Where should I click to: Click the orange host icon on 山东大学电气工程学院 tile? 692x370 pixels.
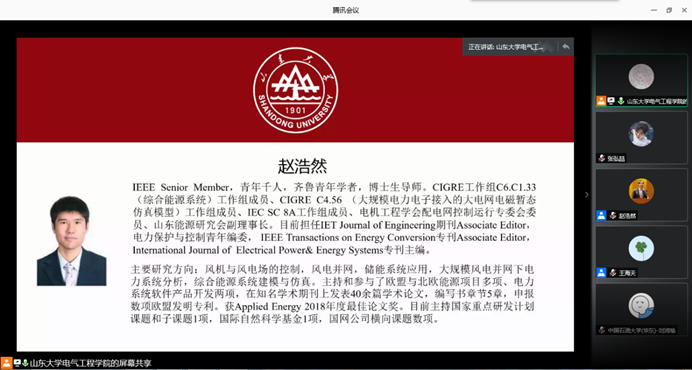click(601, 101)
